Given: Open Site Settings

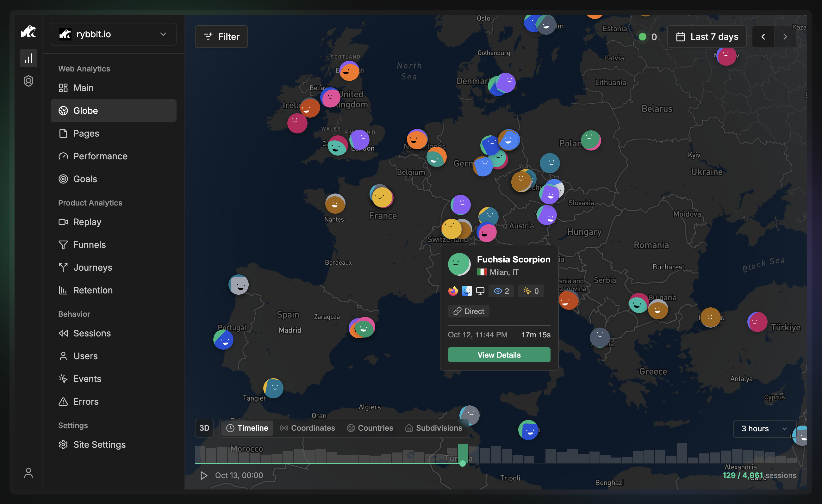Looking at the screenshot, I should (113, 445).
